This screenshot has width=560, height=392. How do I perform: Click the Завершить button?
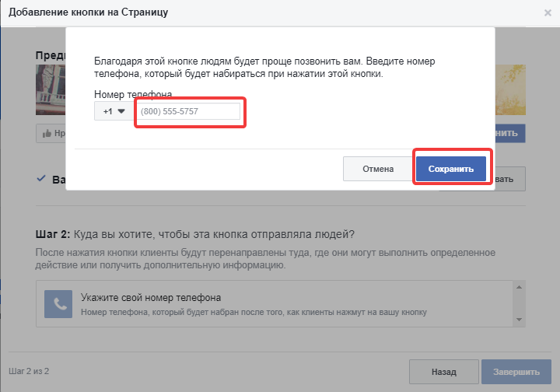516,372
